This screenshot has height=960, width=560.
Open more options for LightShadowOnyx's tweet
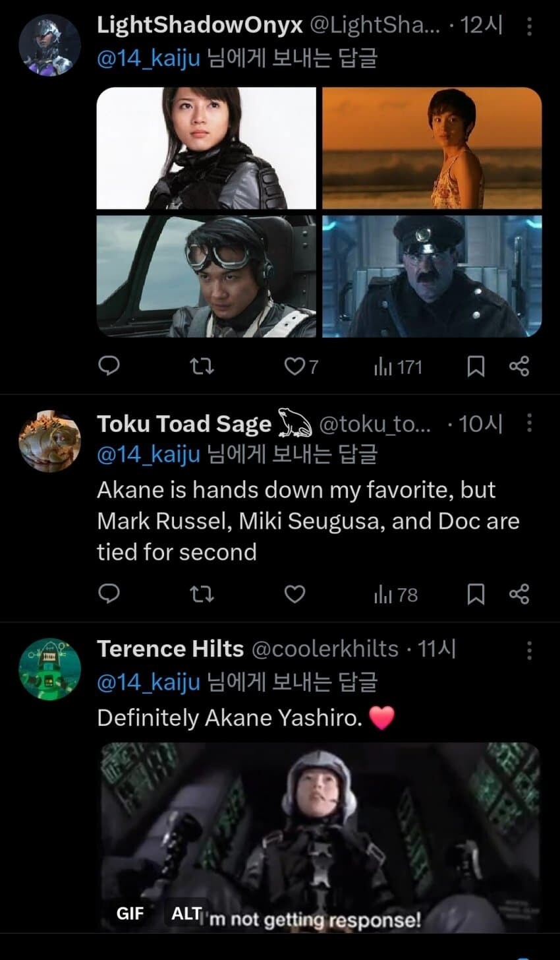pyautogui.click(x=530, y=26)
